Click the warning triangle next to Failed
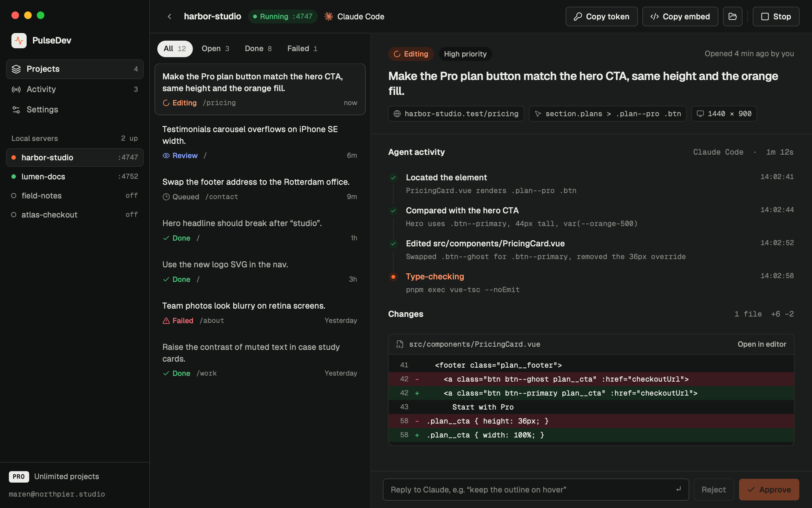 [166, 321]
